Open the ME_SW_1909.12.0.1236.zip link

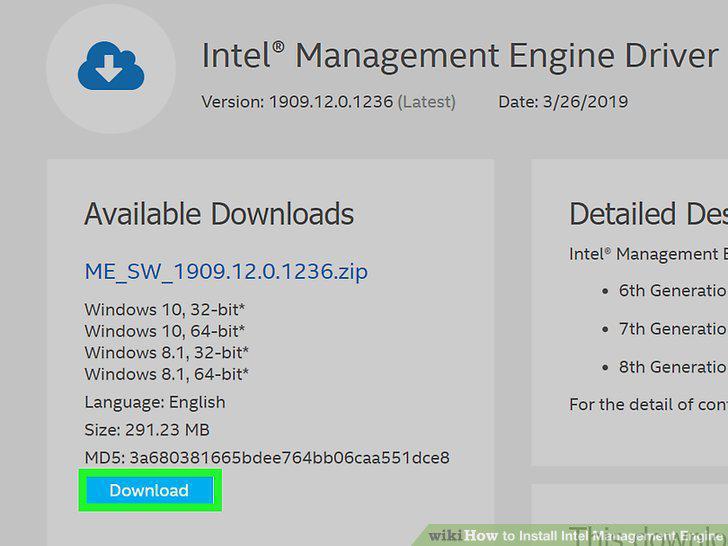click(226, 271)
